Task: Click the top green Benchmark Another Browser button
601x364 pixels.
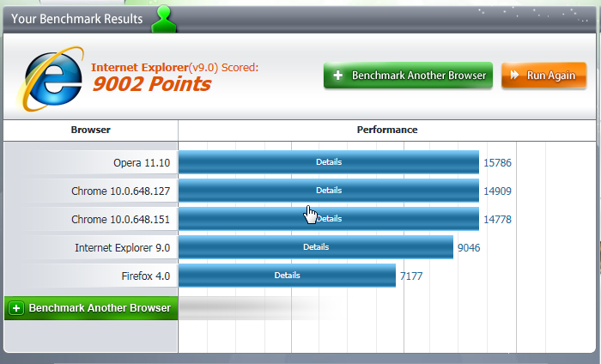Action: pyautogui.click(x=408, y=76)
